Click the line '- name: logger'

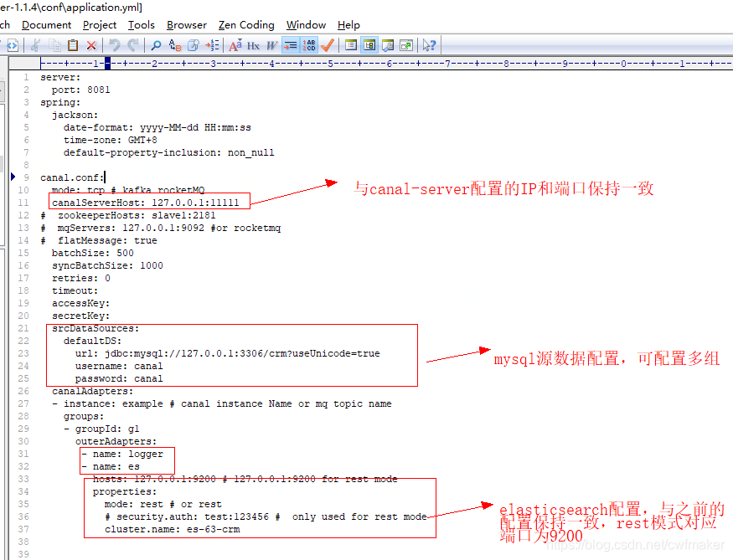tap(122, 454)
